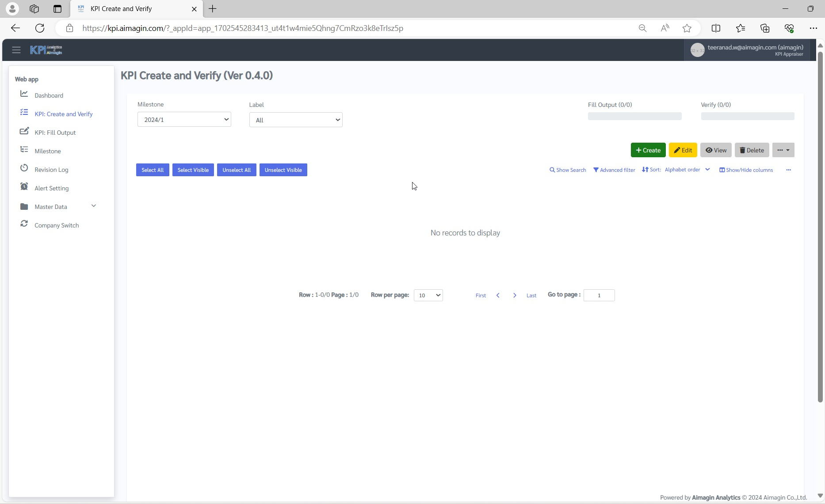Open Show Search magnifier link
Screen dimensions: 825x504
[568, 170]
